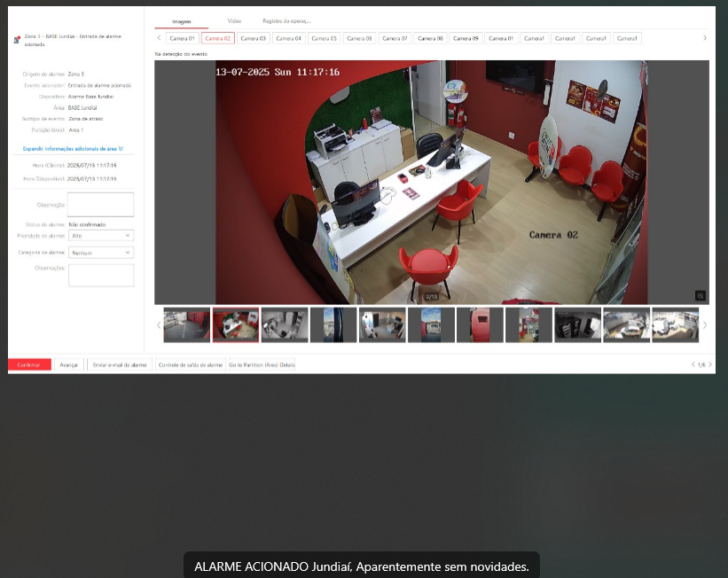Go to previous alarm using pagination arrow

(x=693, y=364)
